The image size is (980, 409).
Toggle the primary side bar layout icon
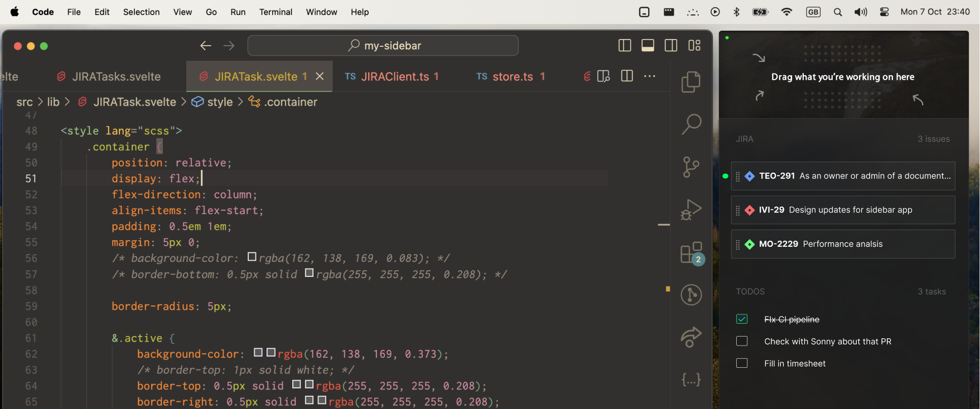[x=625, y=46]
